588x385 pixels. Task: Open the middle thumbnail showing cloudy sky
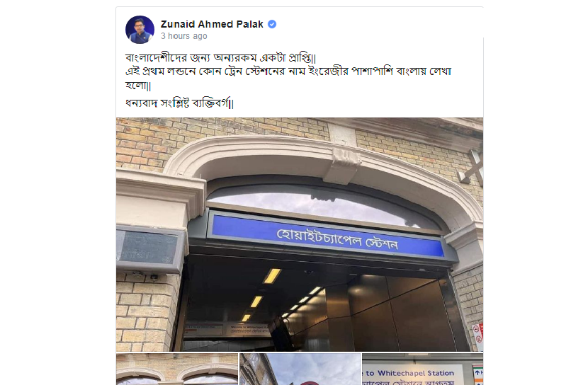click(300, 369)
